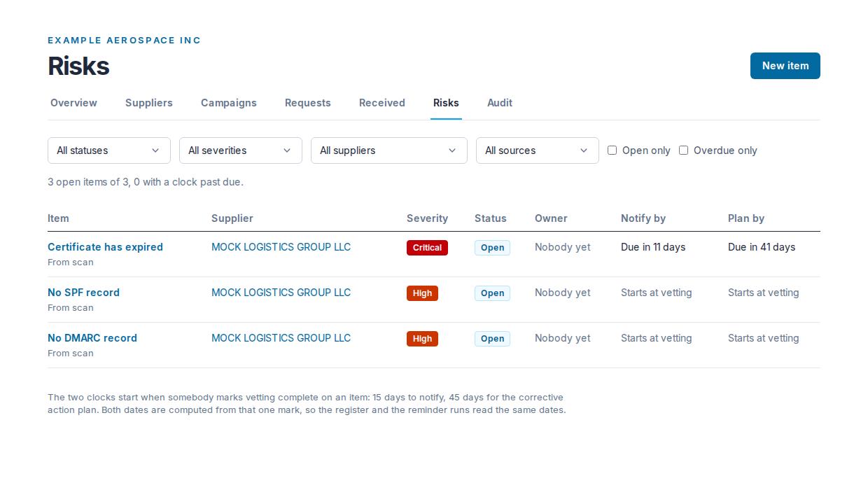The width and height of the screenshot is (868, 490).
Task: Open the Certificate has expired item
Action: click(x=105, y=247)
